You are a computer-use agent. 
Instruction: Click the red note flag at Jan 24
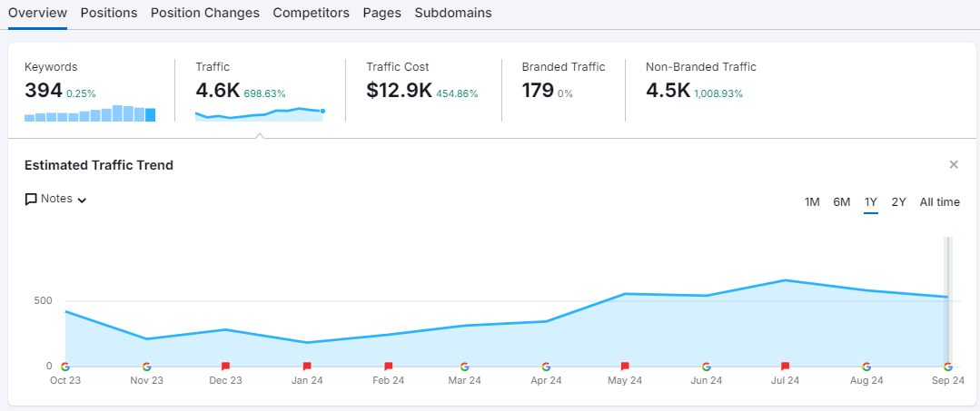tap(307, 367)
